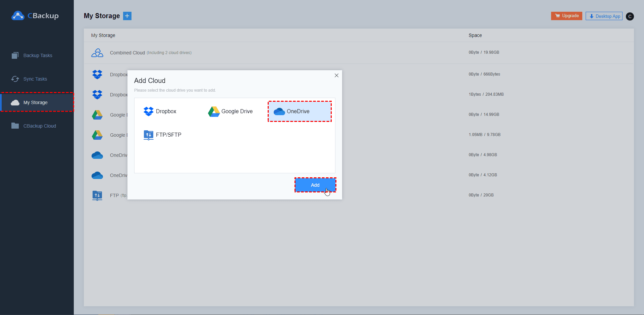Click the 0Byte / 14.99GB space value
Viewport: 644px width, 315px height.
(484, 115)
